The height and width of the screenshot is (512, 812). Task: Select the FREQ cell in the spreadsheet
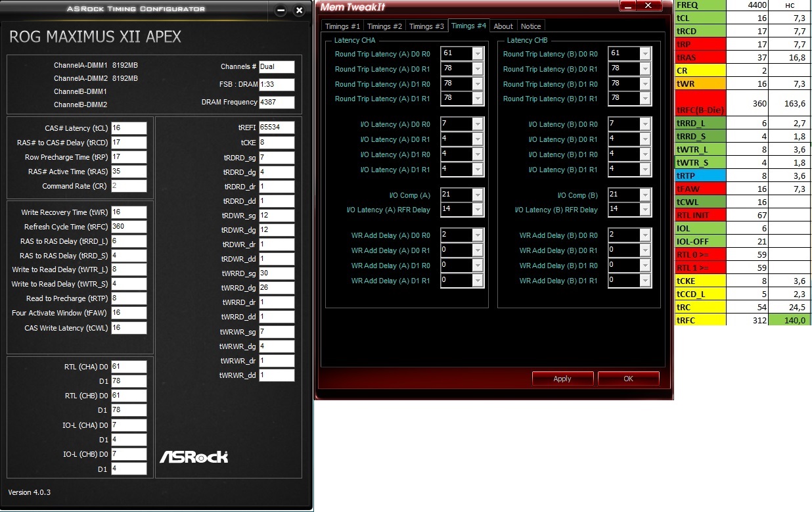click(700, 5)
